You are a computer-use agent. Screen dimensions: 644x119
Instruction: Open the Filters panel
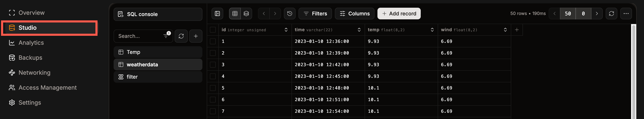click(315, 14)
